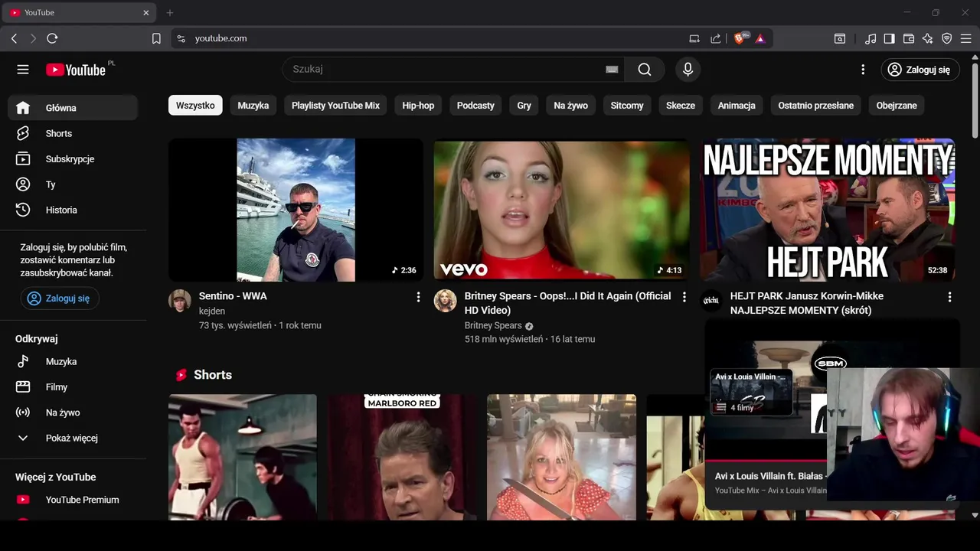Screen dimensions: 980x551
Task: Open the browser music note icon
Action: click(871, 38)
